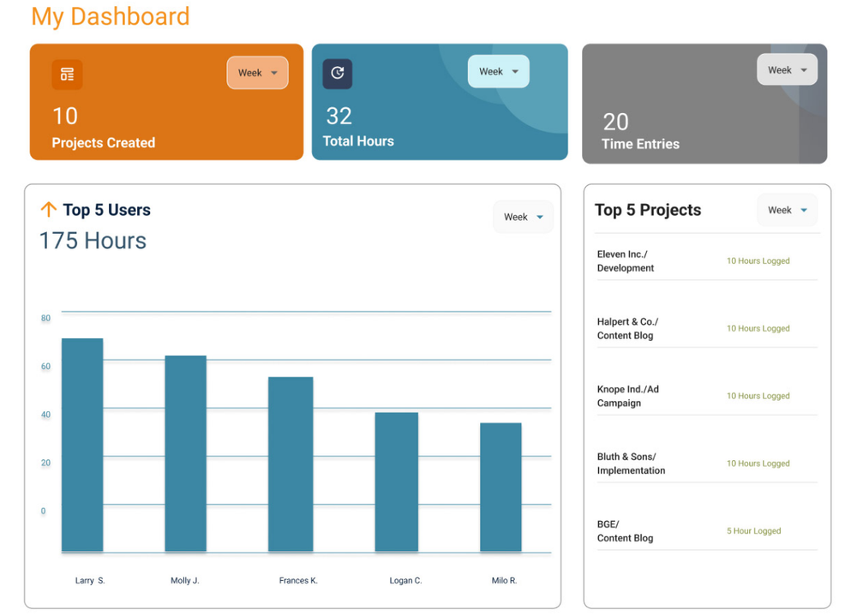
Task: Click the 32 value on the Total Hours card
Action: pyautogui.click(x=339, y=116)
